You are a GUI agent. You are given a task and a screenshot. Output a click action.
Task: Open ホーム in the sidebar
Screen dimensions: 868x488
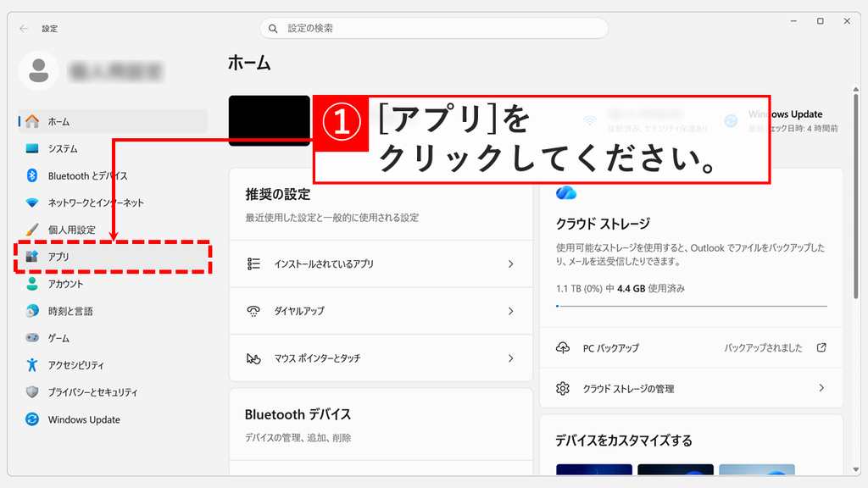(113, 121)
